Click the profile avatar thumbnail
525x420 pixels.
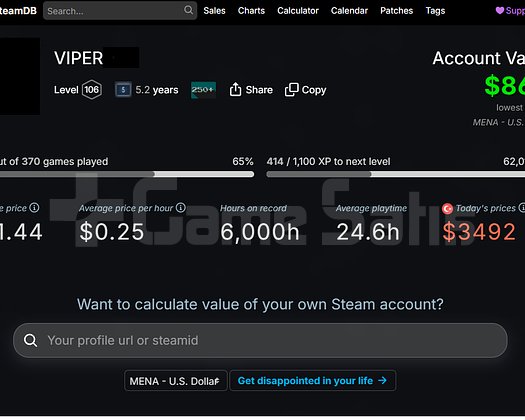[20, 76]
